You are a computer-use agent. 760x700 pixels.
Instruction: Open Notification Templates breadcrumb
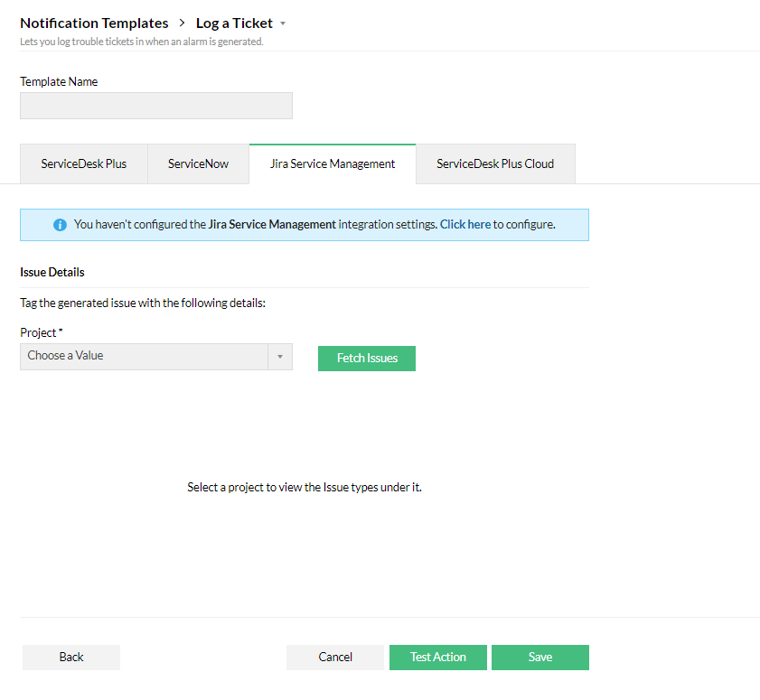tap(94, 23)
